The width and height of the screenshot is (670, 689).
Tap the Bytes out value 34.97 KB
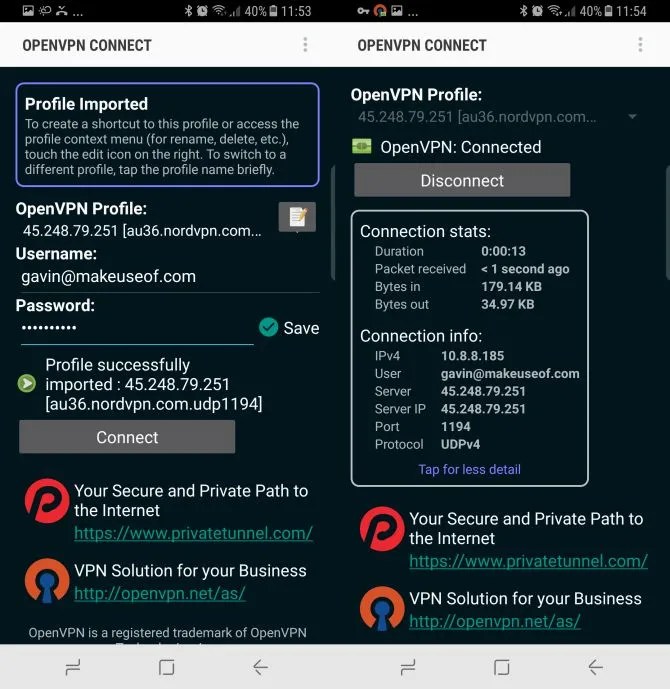coord(508,304)
